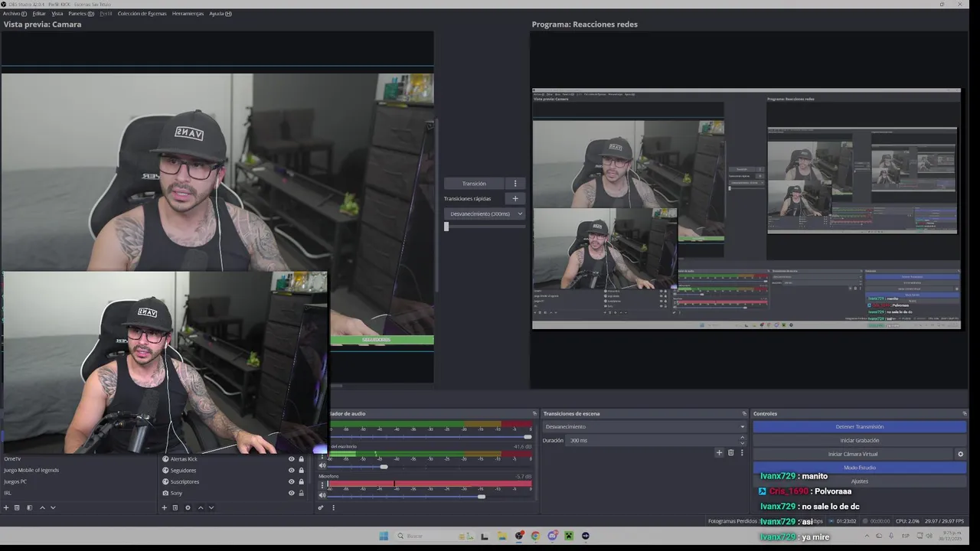Move scene up with the up arrow

click(42, 507)
